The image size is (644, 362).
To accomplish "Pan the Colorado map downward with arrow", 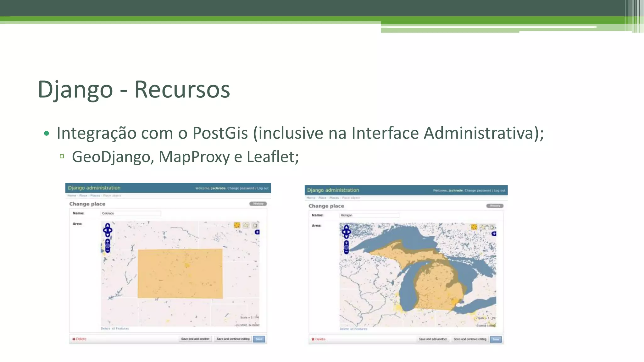I will click(108, 235).
